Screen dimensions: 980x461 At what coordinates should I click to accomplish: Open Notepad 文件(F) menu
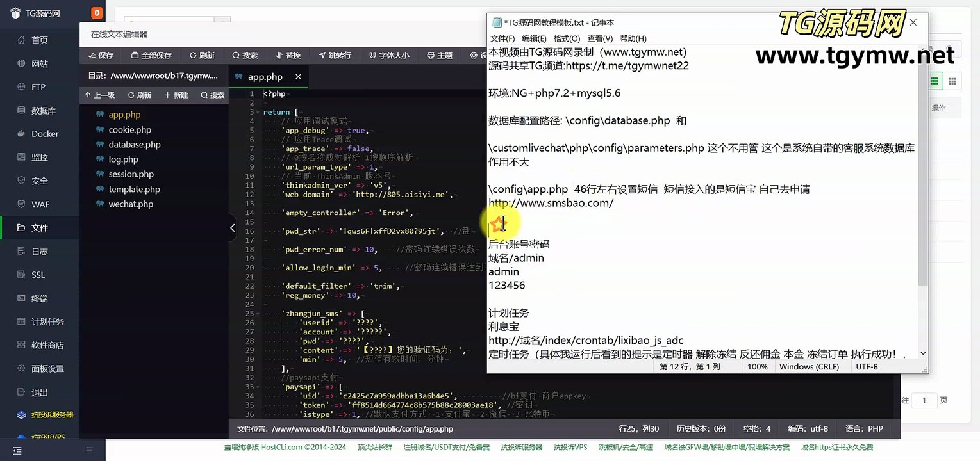pos(503,38)
